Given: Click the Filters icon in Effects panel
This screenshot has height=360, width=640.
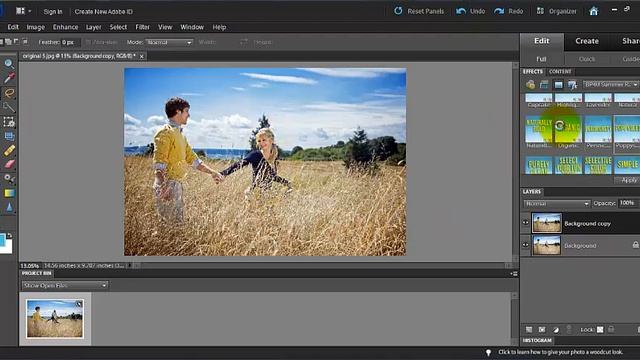Looking at the screenshot, I should coord(530,84).
